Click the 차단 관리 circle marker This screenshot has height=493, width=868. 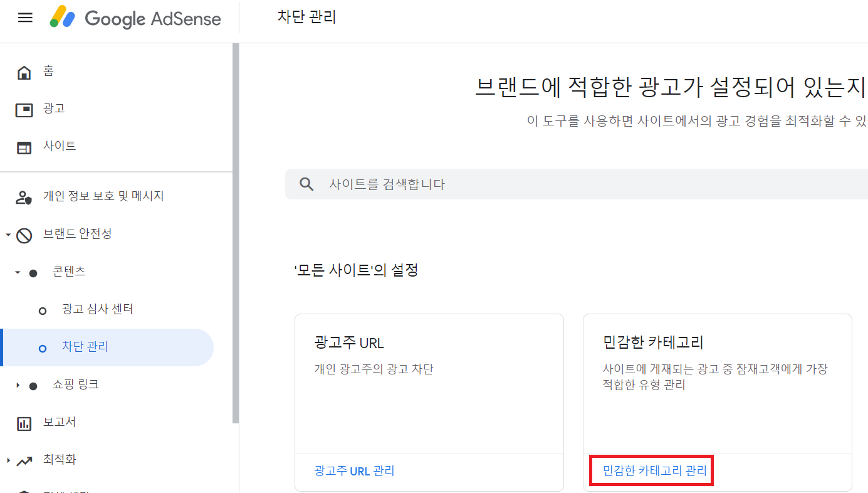43,348
